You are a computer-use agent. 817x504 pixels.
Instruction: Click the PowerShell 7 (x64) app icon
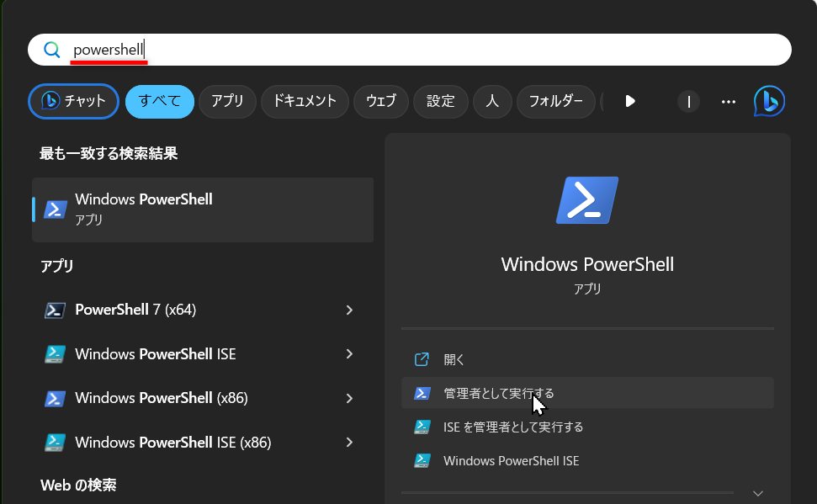coord(55,310)
